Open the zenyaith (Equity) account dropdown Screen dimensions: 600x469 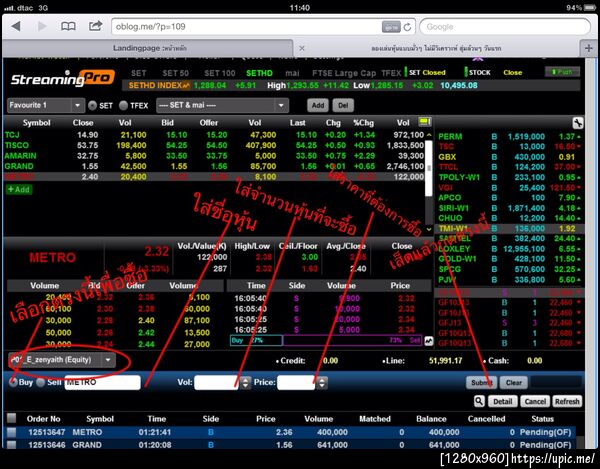(61, 360)
